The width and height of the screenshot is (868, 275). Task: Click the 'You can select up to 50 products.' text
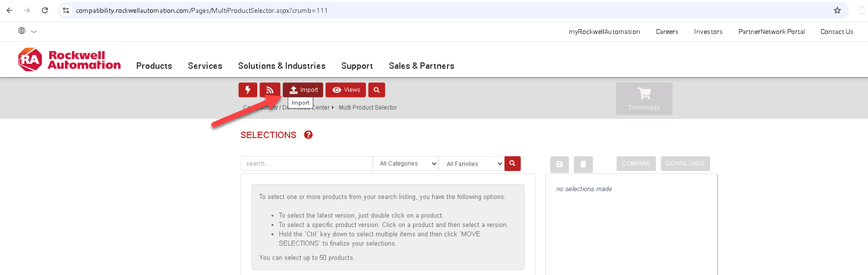(x=307, y=258)
